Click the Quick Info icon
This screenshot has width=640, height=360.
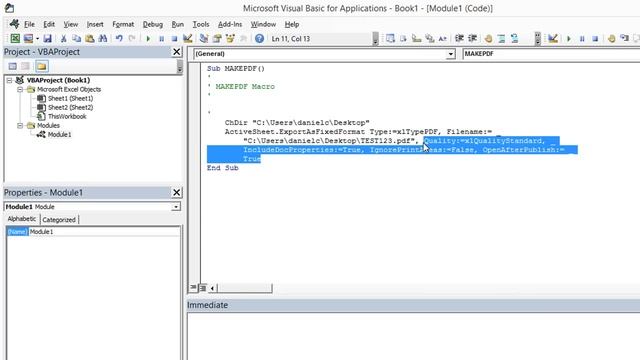point(416,38)
